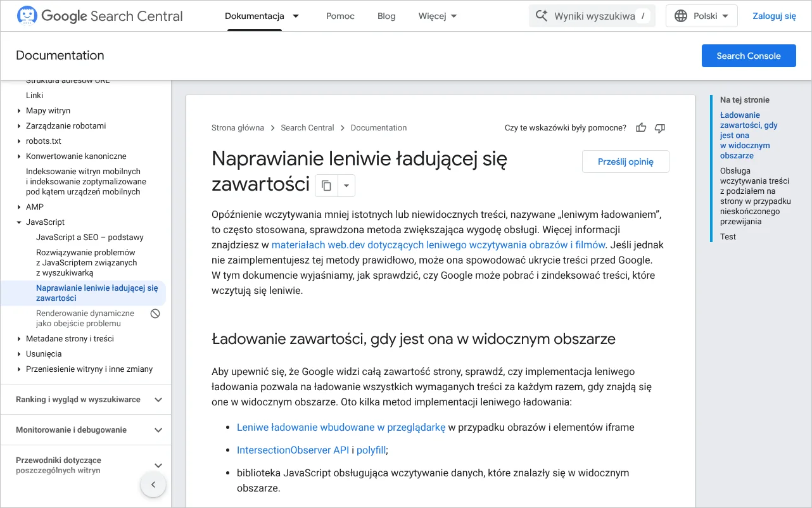Open JavaScript a SEO – podstawy page
Screen dimensions: 812x508
[90, 238]
